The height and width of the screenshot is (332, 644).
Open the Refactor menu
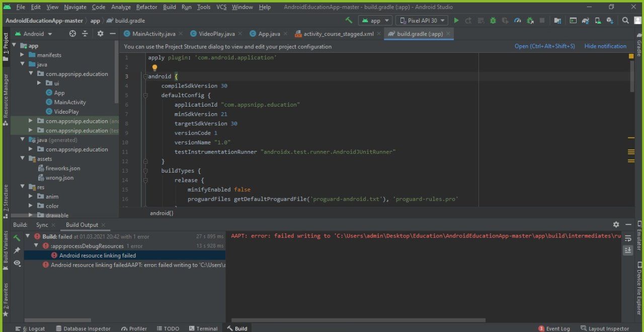146,7
